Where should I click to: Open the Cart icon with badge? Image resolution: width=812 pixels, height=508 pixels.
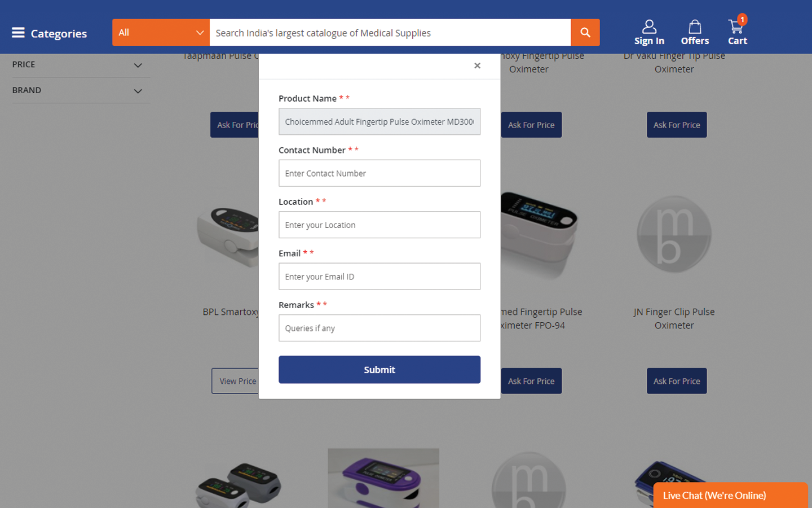pos(736,25)
